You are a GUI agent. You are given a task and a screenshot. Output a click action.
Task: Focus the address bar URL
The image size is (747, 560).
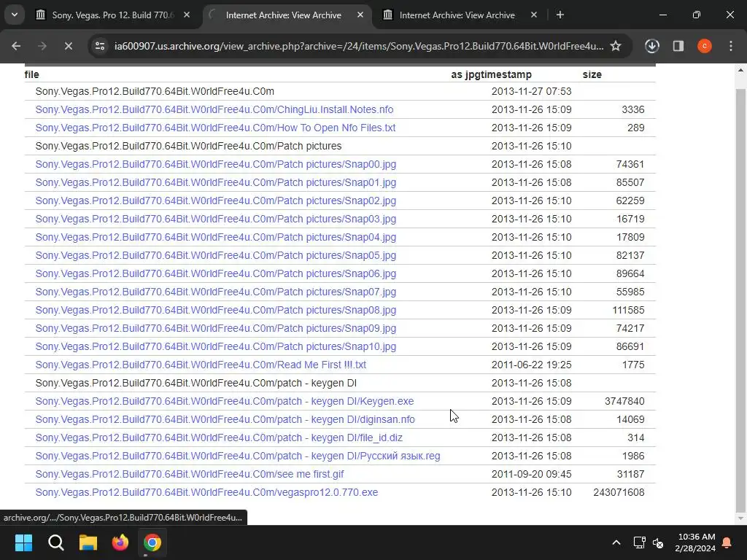click(359, 46)
